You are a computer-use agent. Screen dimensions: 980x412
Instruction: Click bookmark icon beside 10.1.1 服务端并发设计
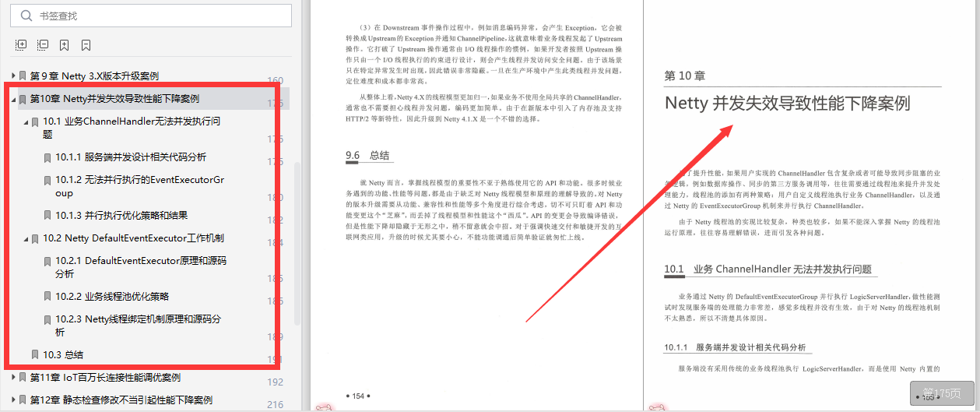pos(47,157)
